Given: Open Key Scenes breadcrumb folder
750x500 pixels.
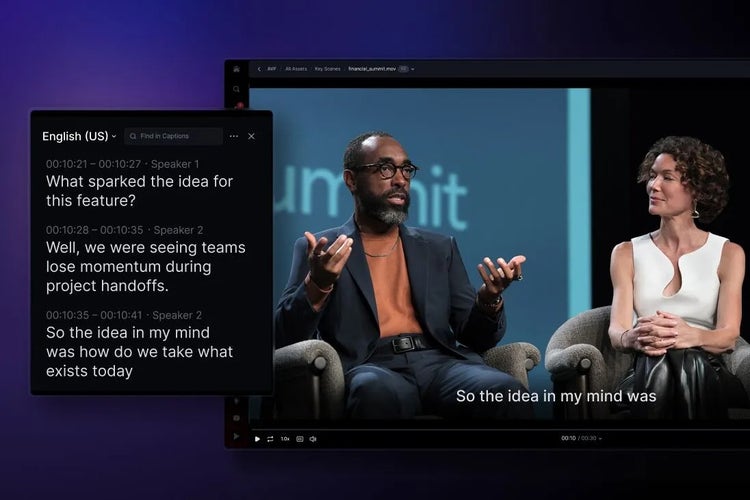Looking at the screenshot, I should point(327,69).
